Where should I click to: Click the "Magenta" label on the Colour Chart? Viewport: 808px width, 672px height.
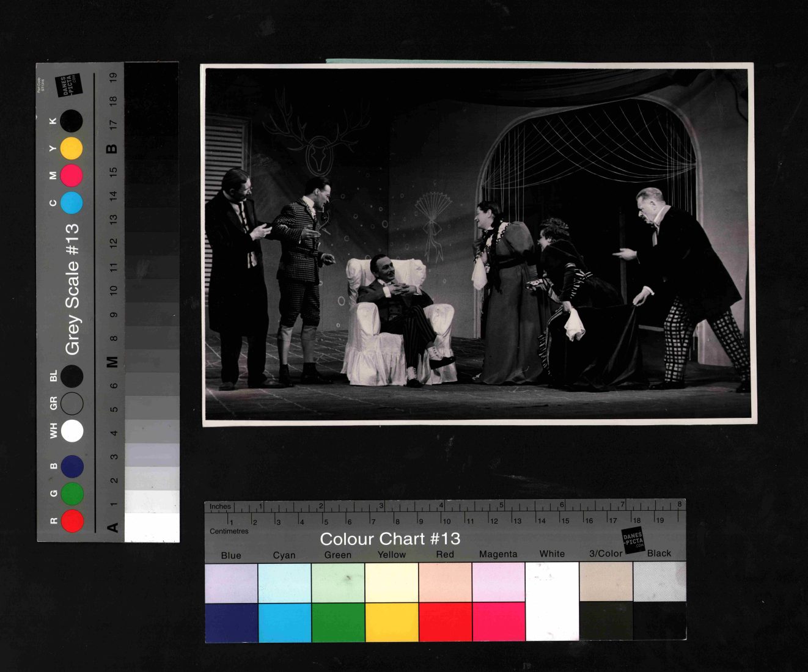(x=498, y=554)
